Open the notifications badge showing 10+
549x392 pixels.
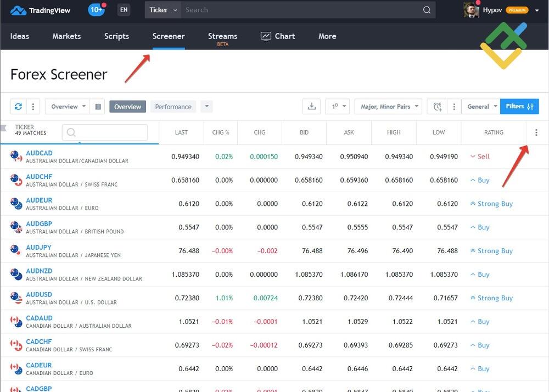click(96, 9)
